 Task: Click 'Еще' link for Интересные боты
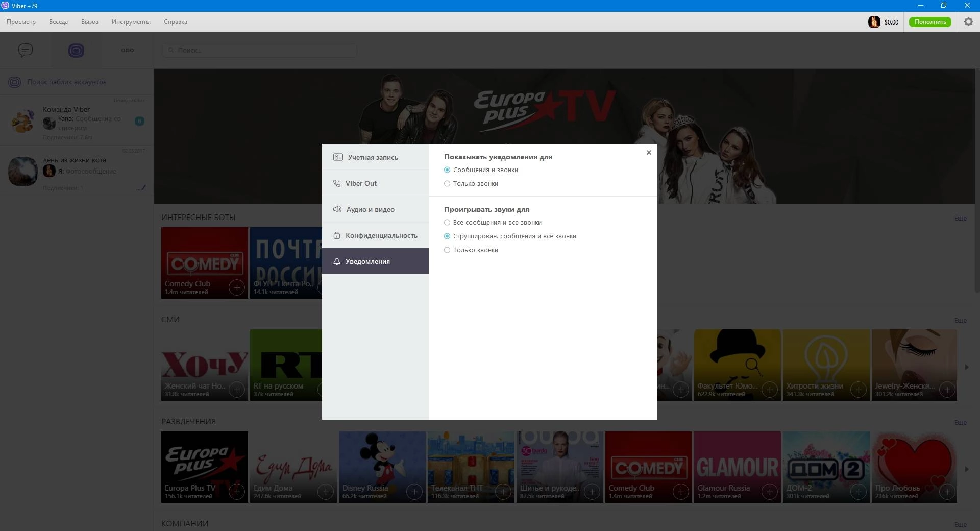pyautogui.click(x=960, y=219)
